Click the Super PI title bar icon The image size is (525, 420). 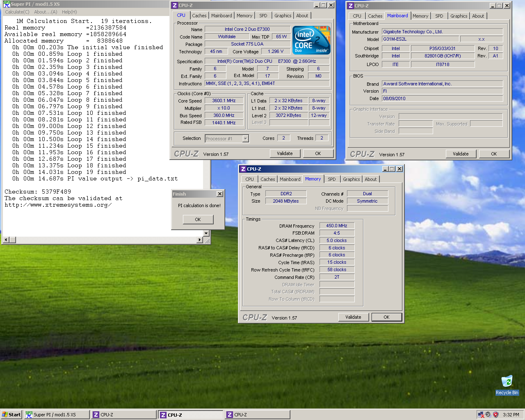coord(7,4)
